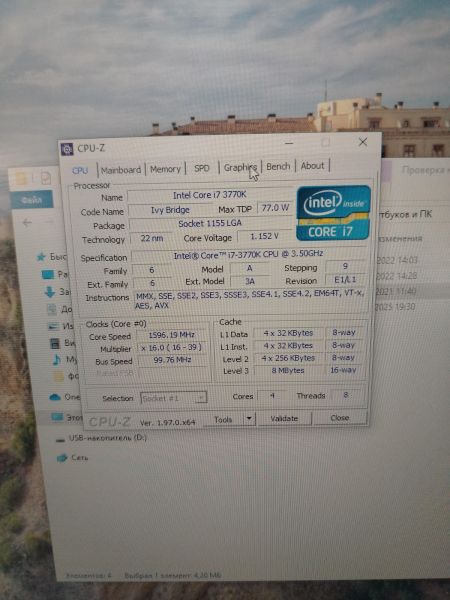The image size is (450, 600).
Task: Select USB-накопитель (D:) in Explorer sidebar
Action: coord(101,438)
